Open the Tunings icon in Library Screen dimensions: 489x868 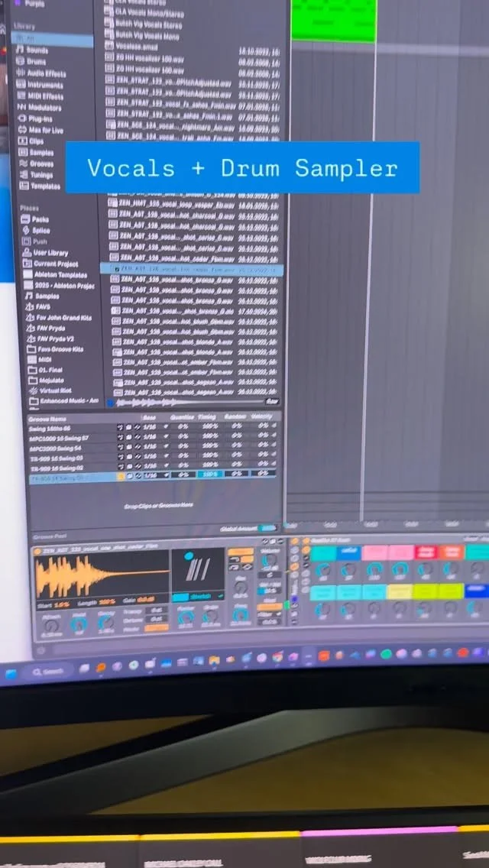click(24, 175)
